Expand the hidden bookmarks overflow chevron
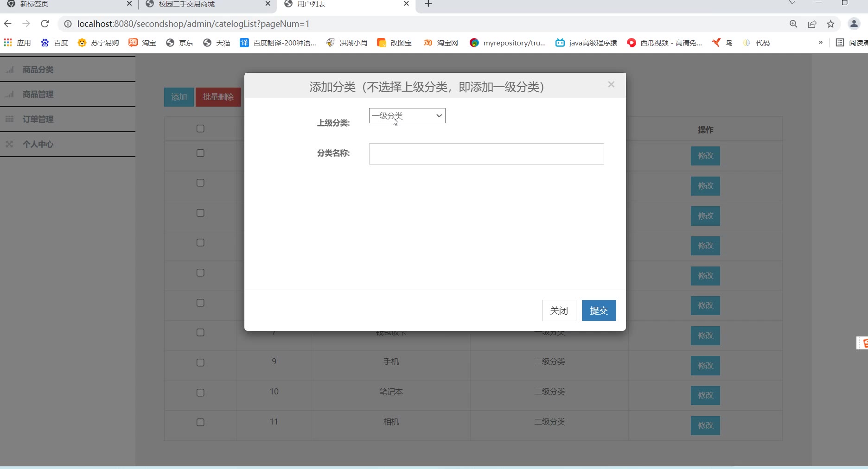Image resolution: width=868 pixels, height=469 pixels. click(x=820, y=43)
